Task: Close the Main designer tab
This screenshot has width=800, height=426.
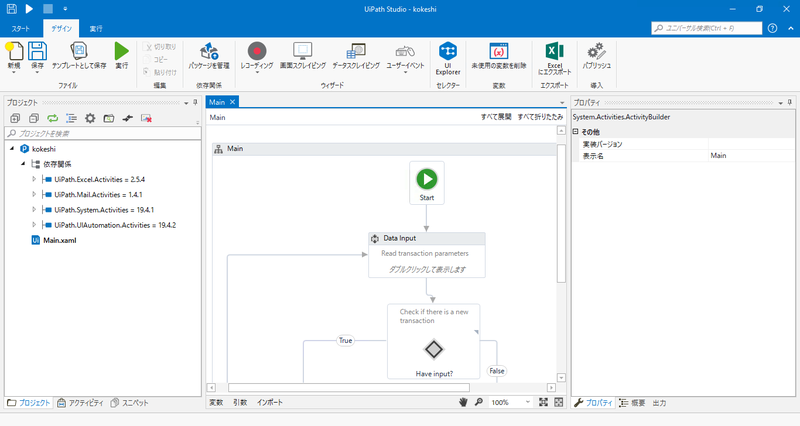Action: pyautogui.click(x=232, y=102)
